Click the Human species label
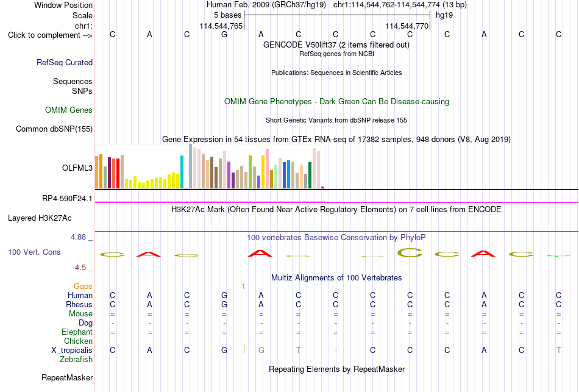 [80, 295]
